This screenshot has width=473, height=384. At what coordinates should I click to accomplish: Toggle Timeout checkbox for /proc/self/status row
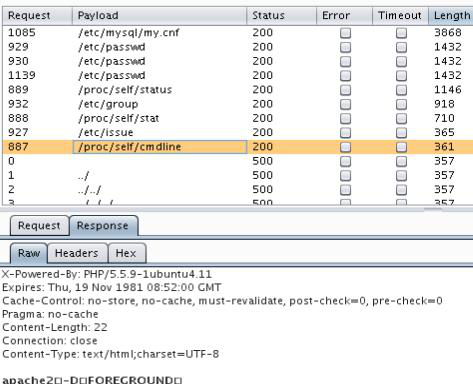[x=401, y=90]
